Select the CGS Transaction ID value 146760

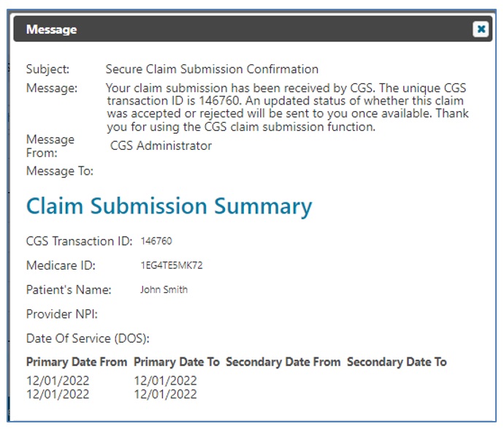pyautogui.click(x=156, y=241)
